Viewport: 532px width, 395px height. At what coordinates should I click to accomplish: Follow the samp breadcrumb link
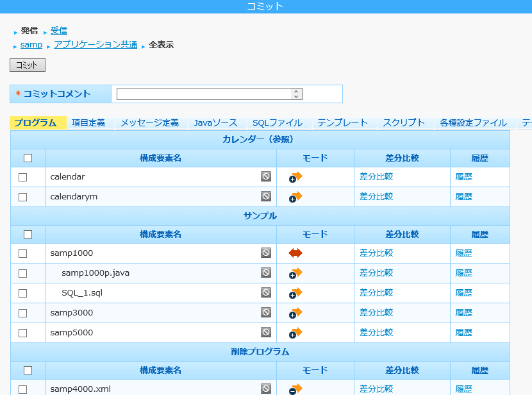click(31, 45)
